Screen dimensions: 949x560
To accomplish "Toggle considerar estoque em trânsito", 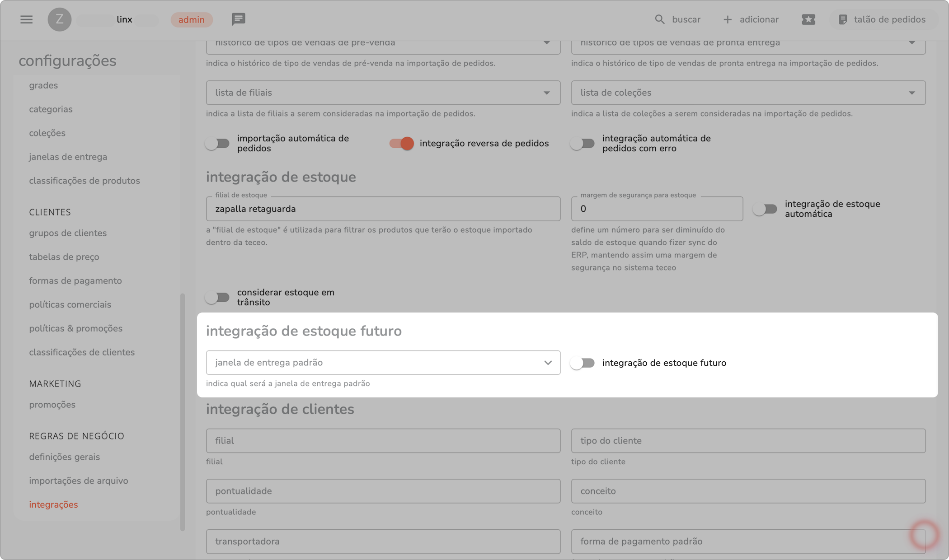I will tap(217, 297).
